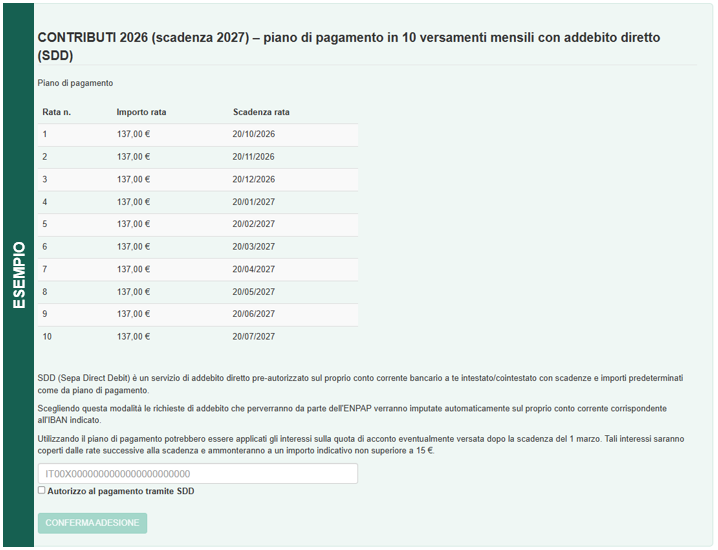Click the Piano di pagamento label
Viewport: 718px width, 550px height.
pos(75,83)
